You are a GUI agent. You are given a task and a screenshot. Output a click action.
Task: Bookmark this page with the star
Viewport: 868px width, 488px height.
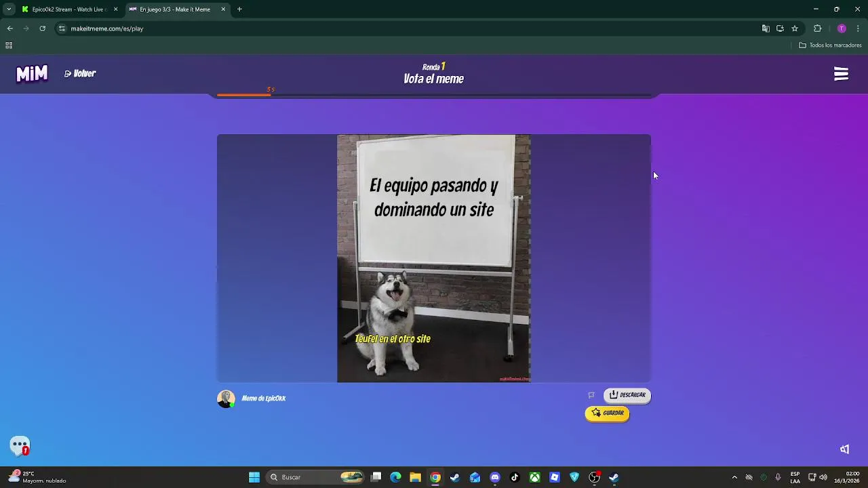pyautogui.click(x=795, y=28)
